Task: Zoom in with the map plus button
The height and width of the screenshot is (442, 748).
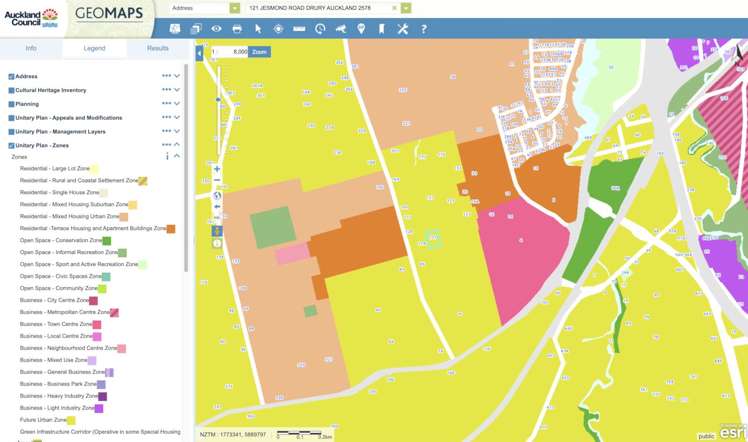Action: point(217,169)
